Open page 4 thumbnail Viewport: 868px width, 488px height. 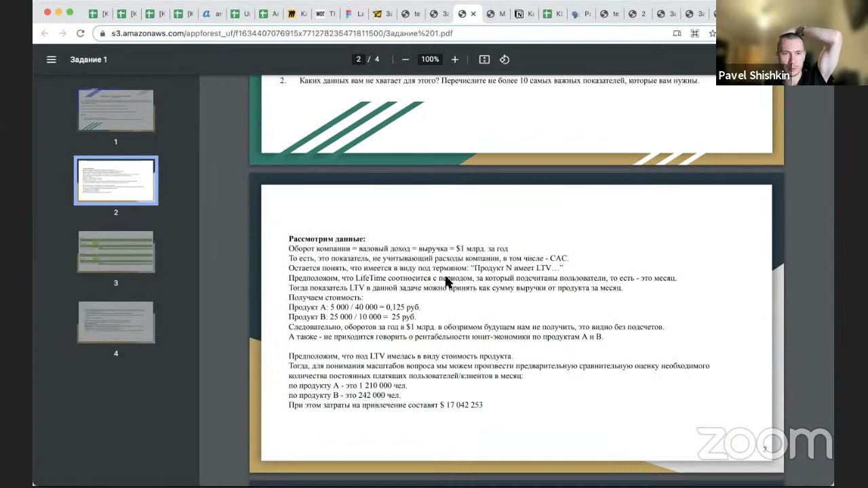point(116,322)
